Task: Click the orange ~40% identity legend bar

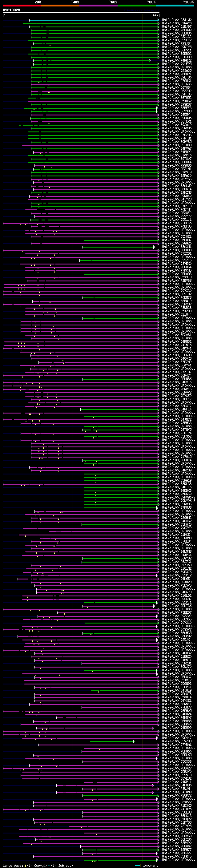Action: pos(60,6)
